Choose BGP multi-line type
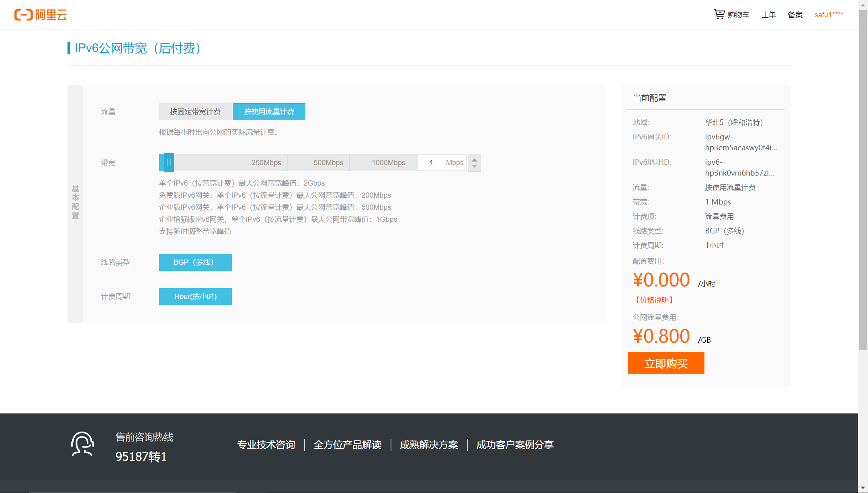Viewport: 868px width, 493px height. 195,262
